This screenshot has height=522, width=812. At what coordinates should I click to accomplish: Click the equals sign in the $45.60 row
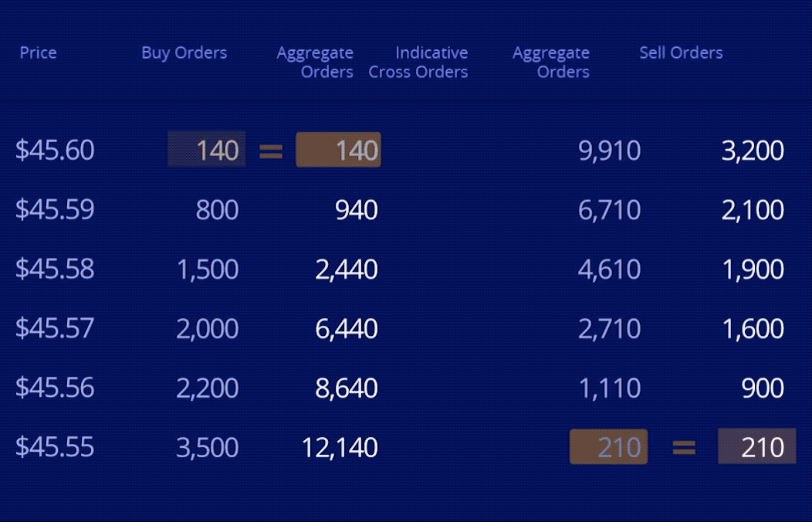[x=270, y=151]
